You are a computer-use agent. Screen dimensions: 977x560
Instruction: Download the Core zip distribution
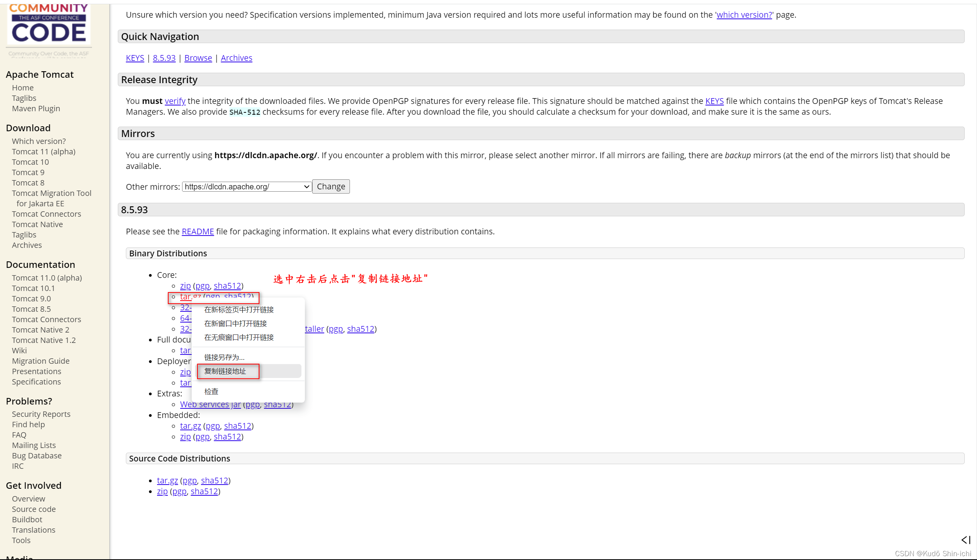click(185, 286)
